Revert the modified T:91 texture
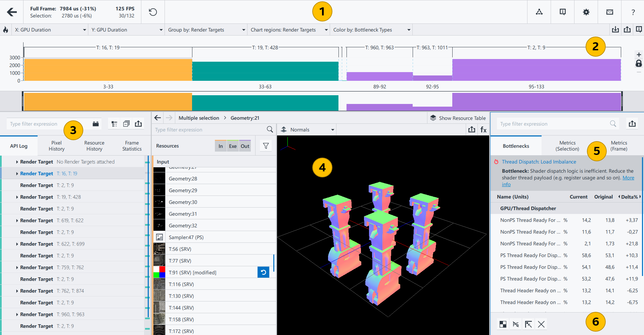 pyautogui.click(x=264, y=272)
